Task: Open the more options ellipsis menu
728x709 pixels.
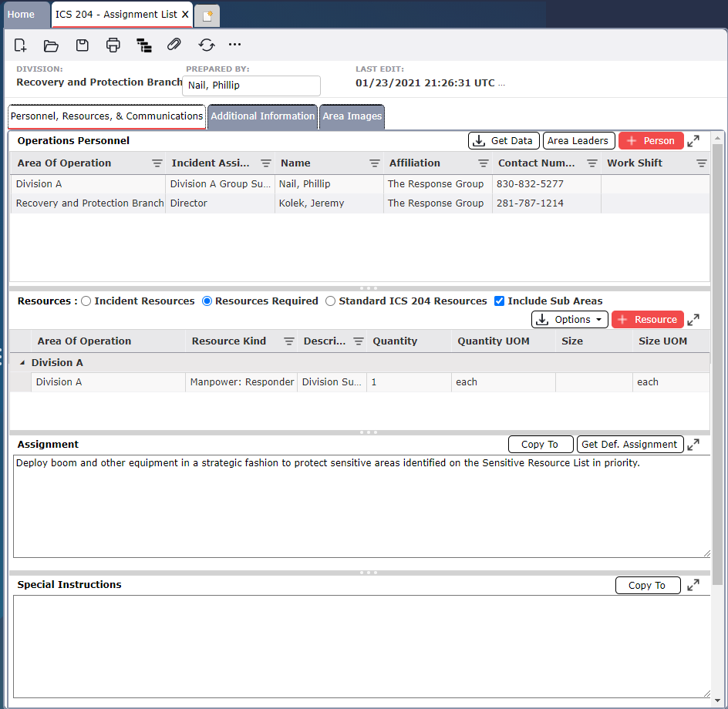Action: coord(235,45)
